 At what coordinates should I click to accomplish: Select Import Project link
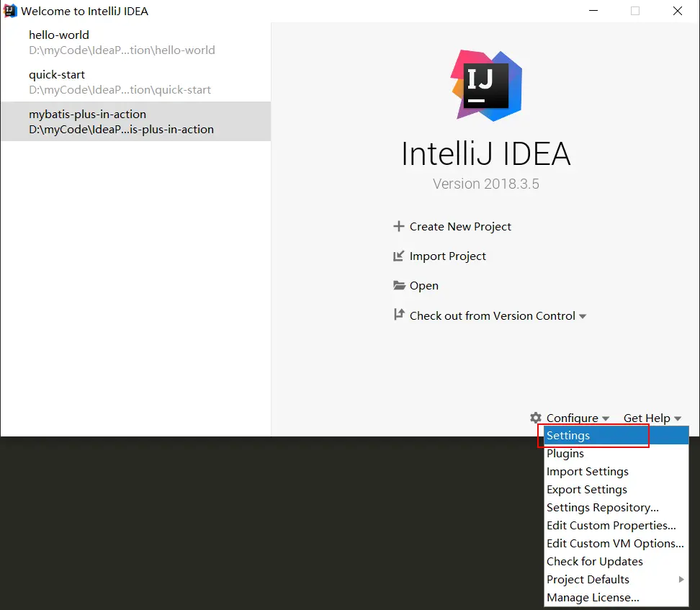[447, 256]
